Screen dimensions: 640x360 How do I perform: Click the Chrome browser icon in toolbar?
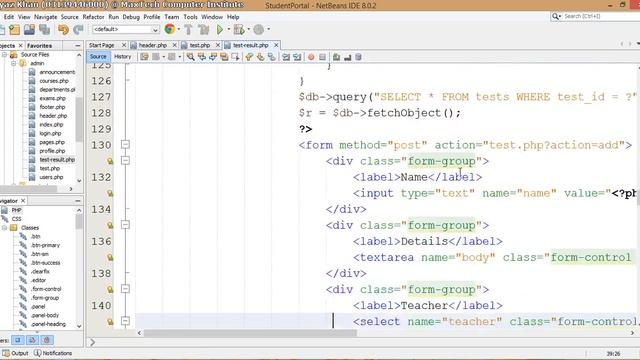pos(169,29)
